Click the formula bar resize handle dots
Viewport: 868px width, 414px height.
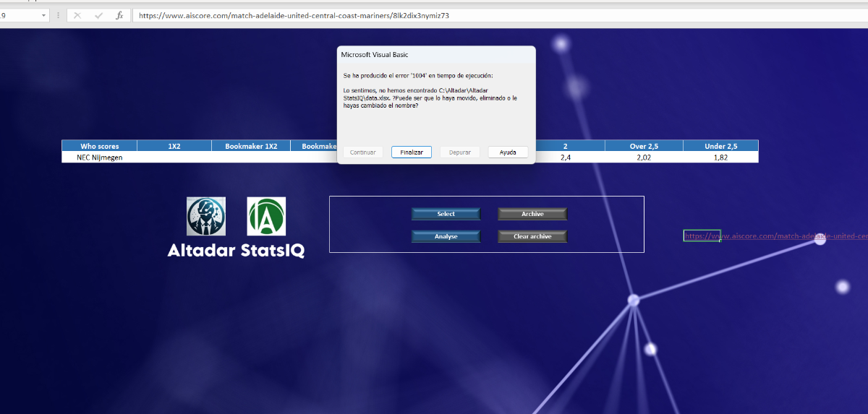tap(58, 15)
